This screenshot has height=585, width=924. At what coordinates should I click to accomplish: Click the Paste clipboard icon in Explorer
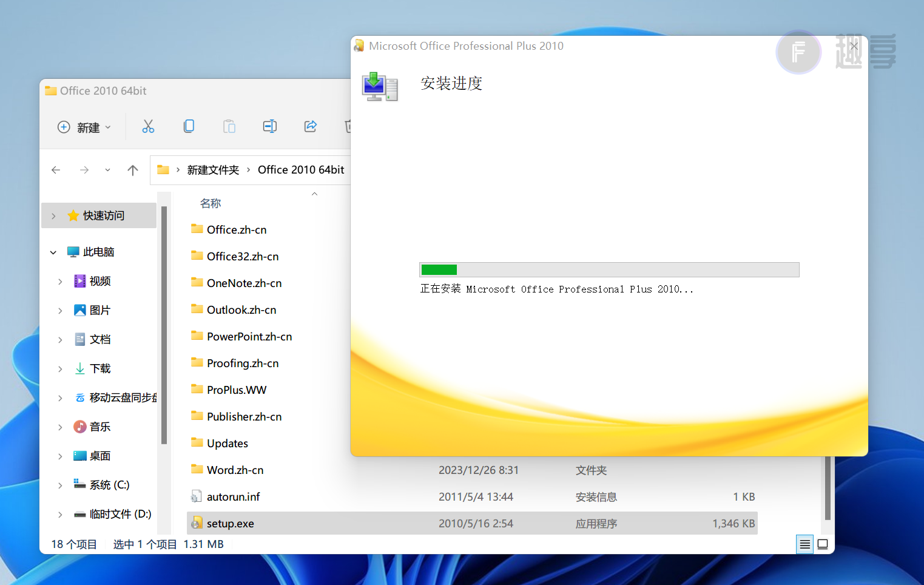tap(229, 126)
